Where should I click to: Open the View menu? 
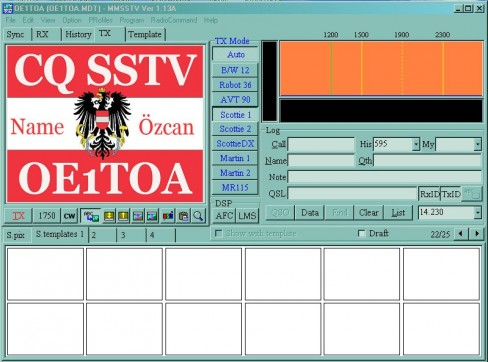[48, 20]
